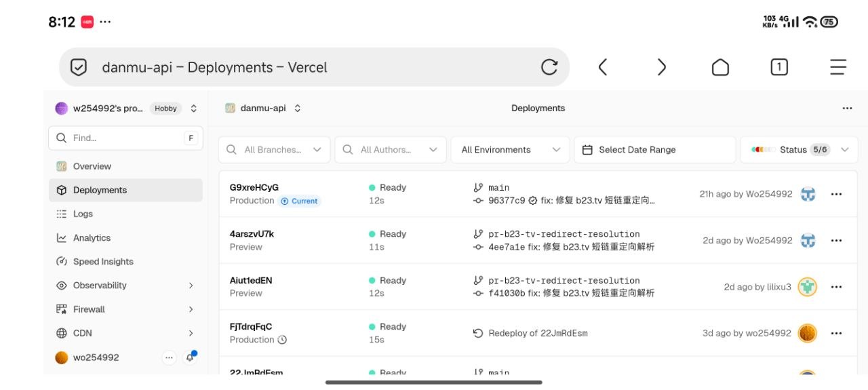
Task: Open the Status 5/6 filter dropdown
Action: click(799, 150)
